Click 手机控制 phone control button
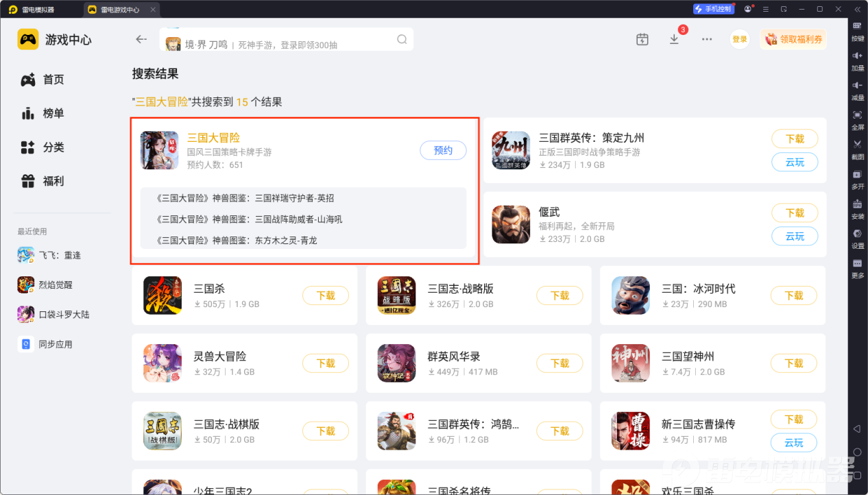 [x=714, y=9]
